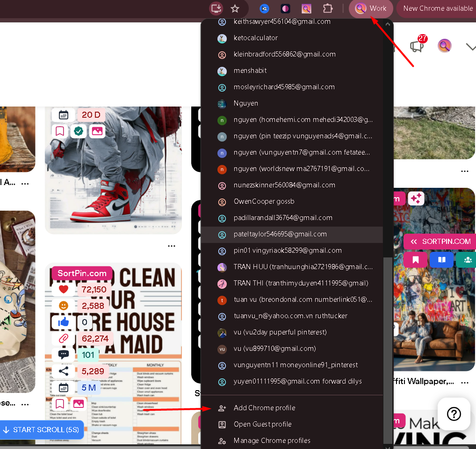
Task: Select mosleyrichard45985@gmail.com profile
Action: (292, 87)
